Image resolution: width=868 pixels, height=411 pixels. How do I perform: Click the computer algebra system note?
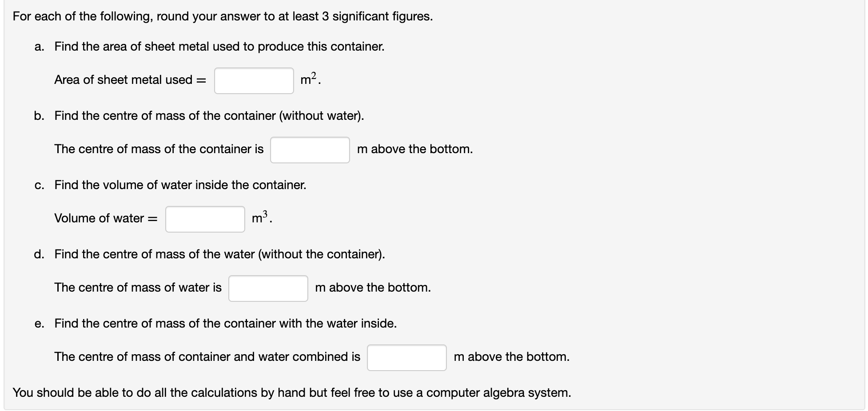291,392
